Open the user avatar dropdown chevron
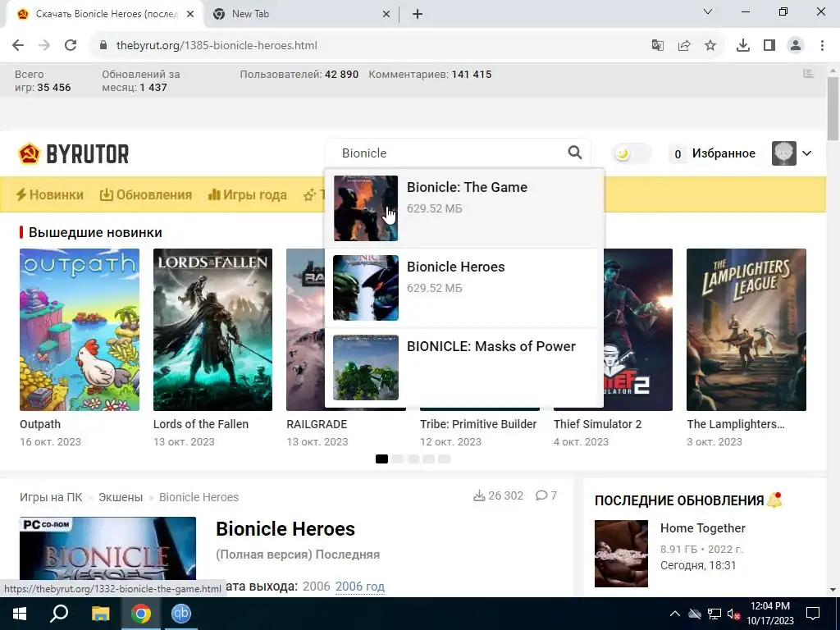Screen dimensions: 840x630 tap(807, 153)
